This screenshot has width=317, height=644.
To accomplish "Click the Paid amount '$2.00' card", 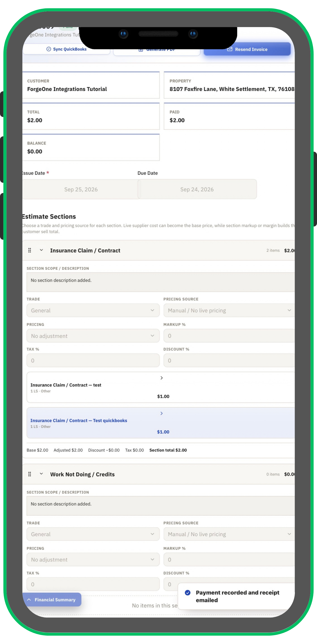I will point(229,116).
